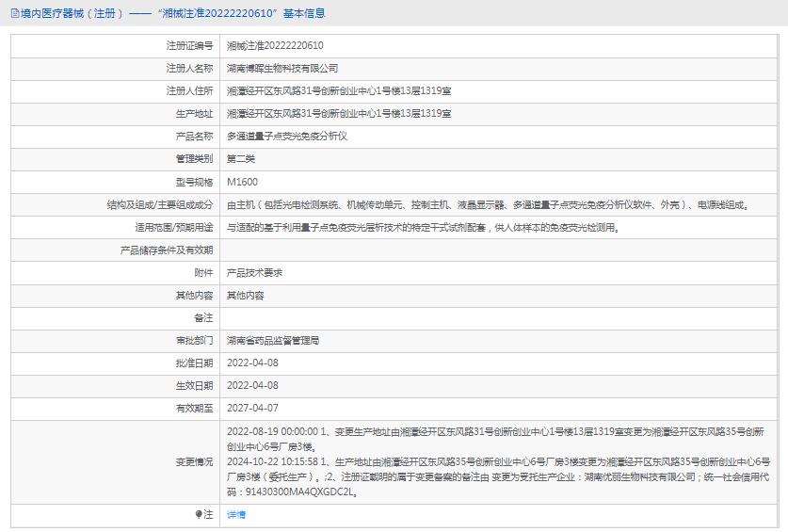Click approval department 湖南省药品监督管理局

(273, 341)
